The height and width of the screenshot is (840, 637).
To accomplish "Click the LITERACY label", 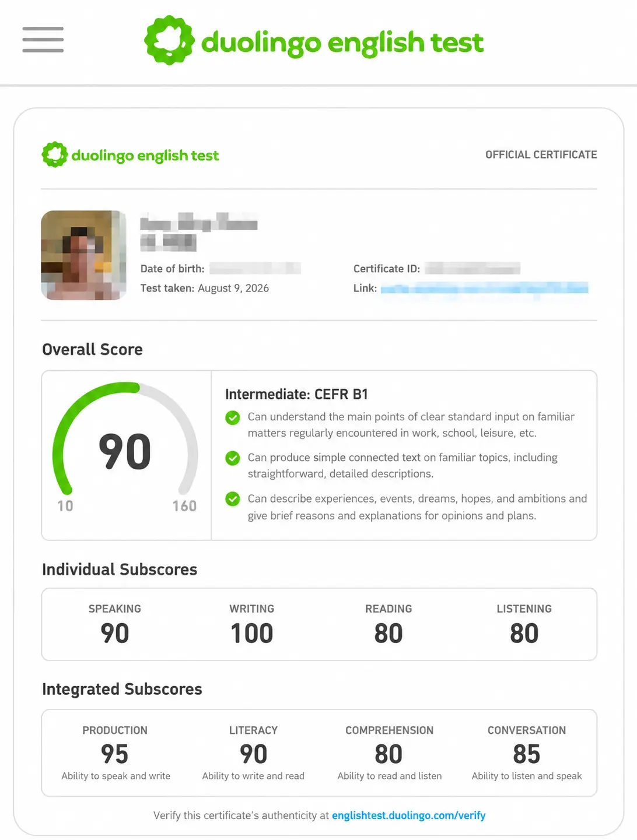I will pyautogui.click(x=254, y=730).
